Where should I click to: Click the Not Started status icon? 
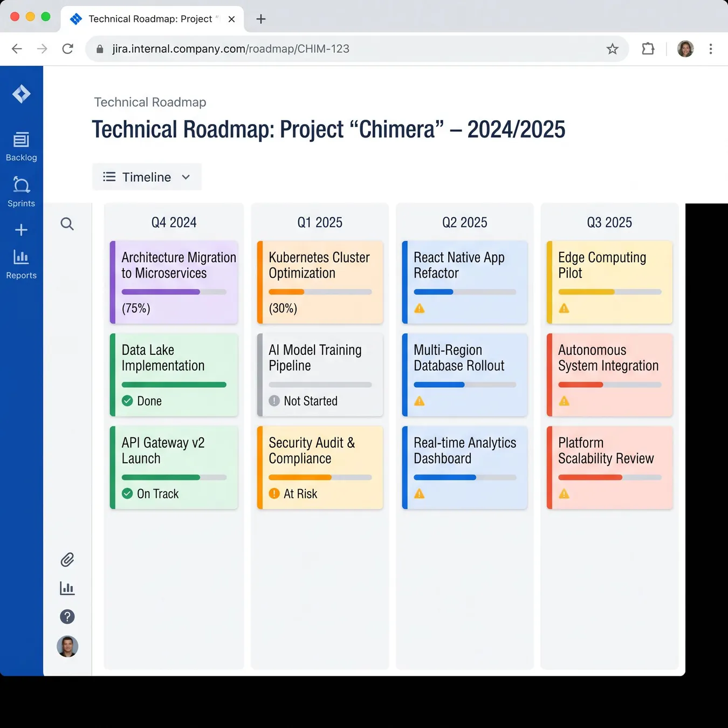tap(274, 401)
